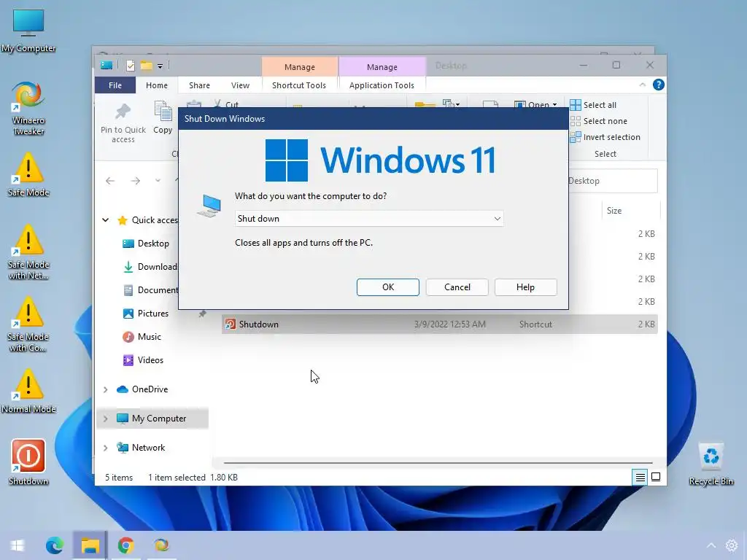Open the shutdown action combo box
Screen dimensions: 747x560
pyautogui.click(x=369, y=219)
